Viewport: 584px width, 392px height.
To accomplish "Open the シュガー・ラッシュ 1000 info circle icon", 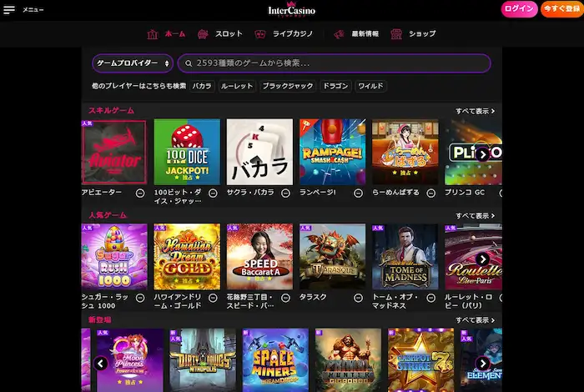I will (140, 298).
